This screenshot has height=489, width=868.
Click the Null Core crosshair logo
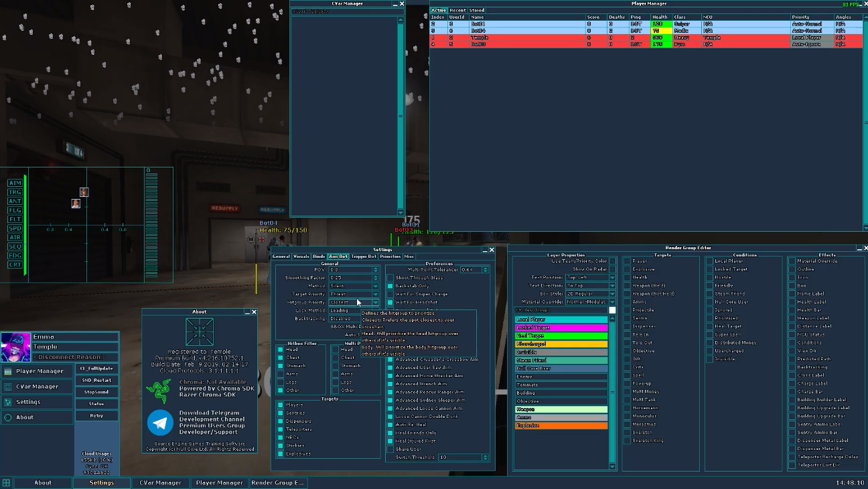coord(200,332)
